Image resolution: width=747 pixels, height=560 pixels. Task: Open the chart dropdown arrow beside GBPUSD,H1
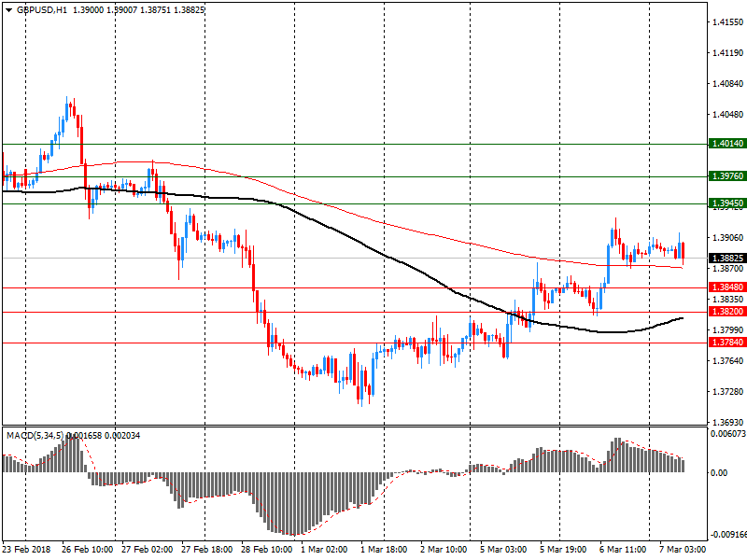[8, 10]
